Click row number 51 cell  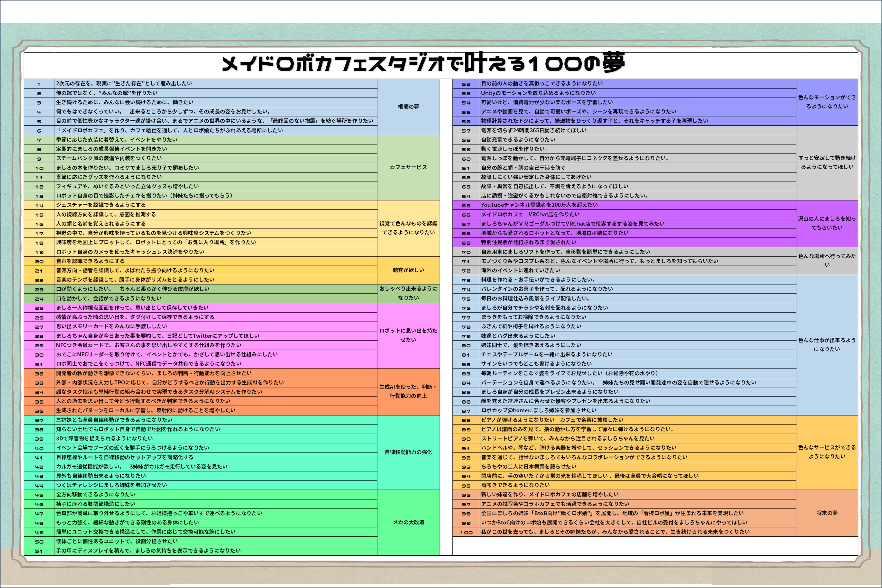click(x=39, y=551)
